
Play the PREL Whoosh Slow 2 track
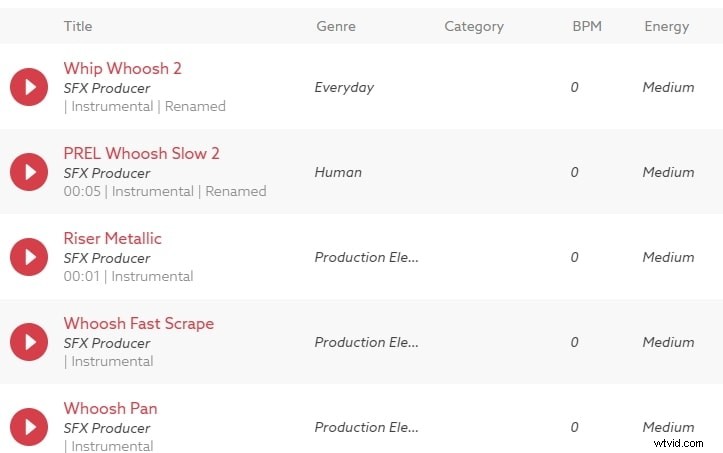29,172
